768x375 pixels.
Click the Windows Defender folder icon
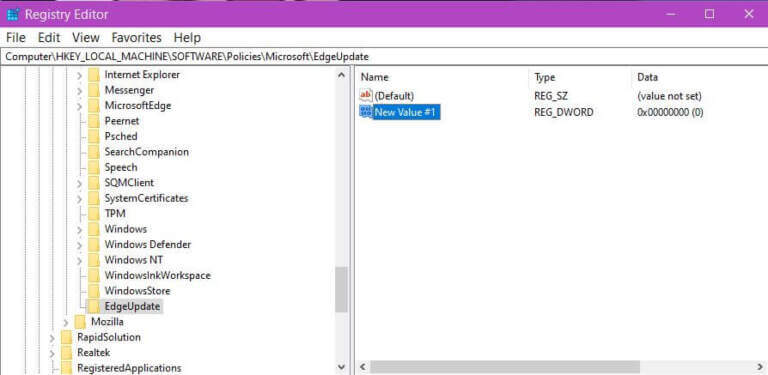(94, 245)
